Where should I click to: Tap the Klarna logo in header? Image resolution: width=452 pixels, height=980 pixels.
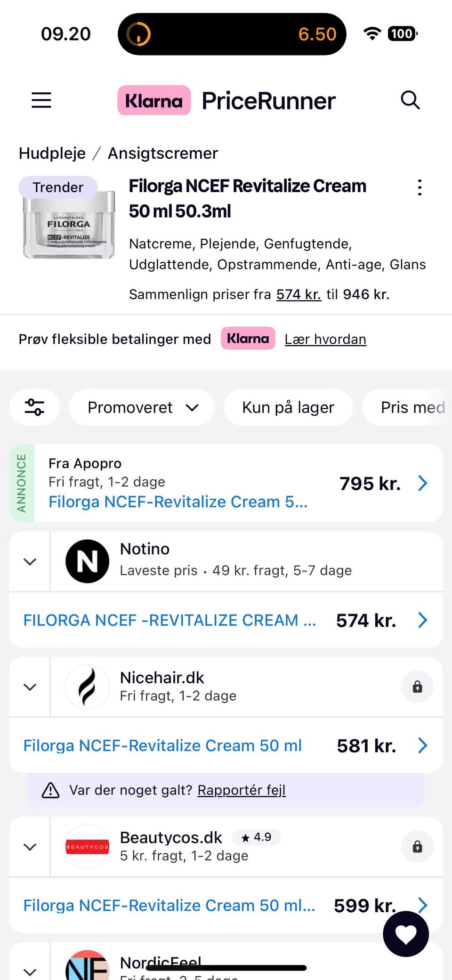(x=154, y=101)
